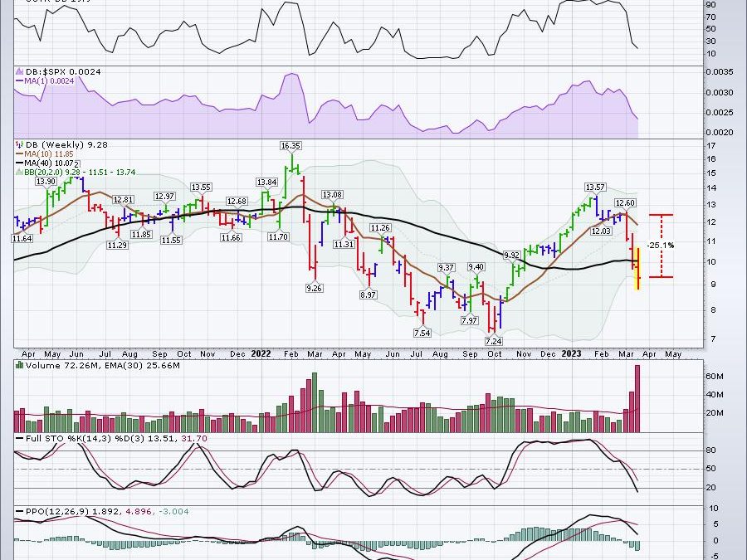Select the 11.70 low price label

click(278, 236)
